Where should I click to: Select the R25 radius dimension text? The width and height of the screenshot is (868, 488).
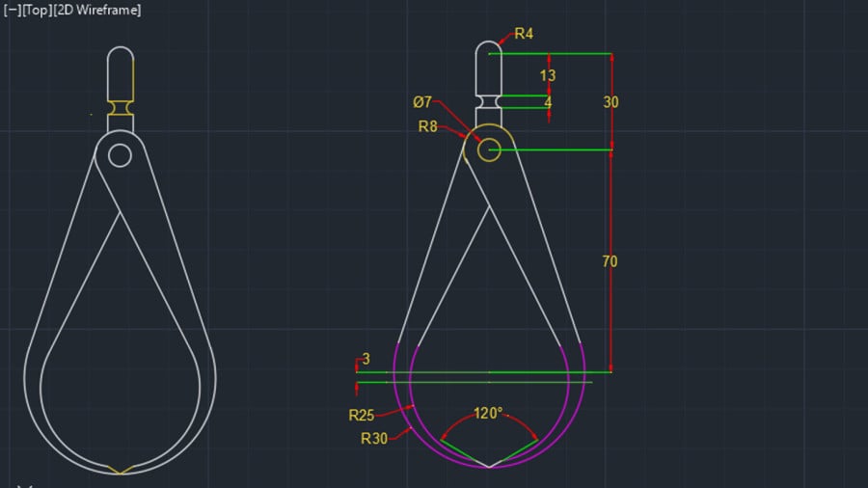(x=362, y=415)
